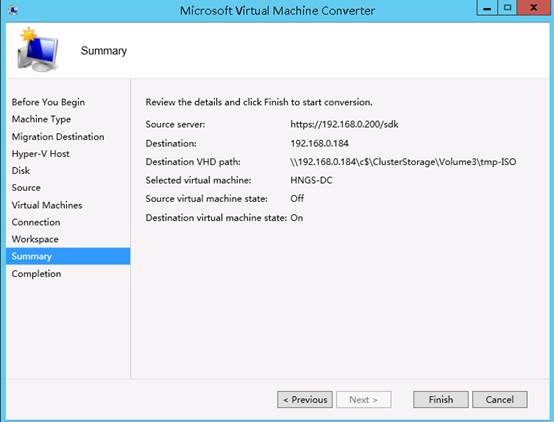Viewport: 554px width, 422px height.
Task: Click the source virtual machine state Off
Action: (x=297, y=199)
